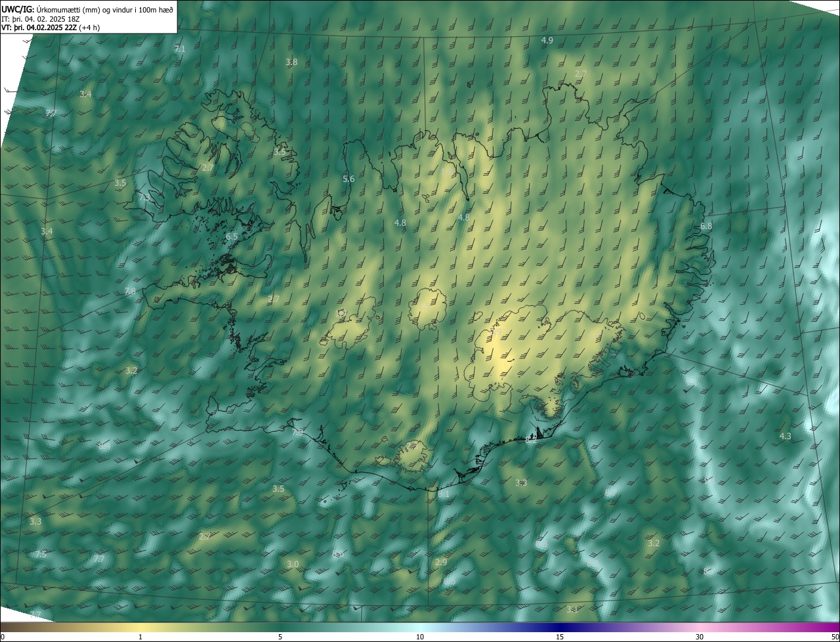840x642 pixels.
Task: Click the 0 tick on the color scale
Action: 3,637
